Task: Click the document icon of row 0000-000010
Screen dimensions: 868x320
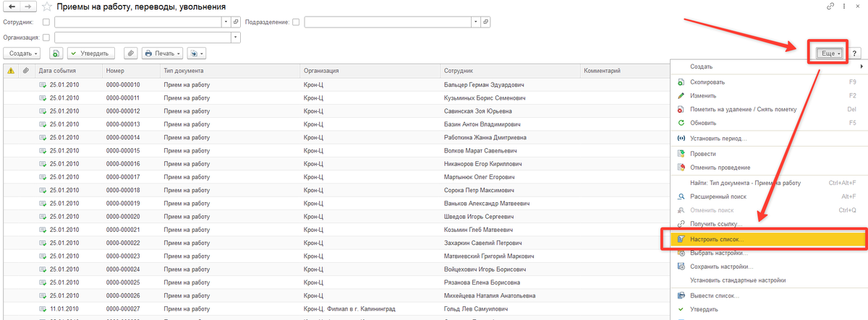Action: [42, 85]
